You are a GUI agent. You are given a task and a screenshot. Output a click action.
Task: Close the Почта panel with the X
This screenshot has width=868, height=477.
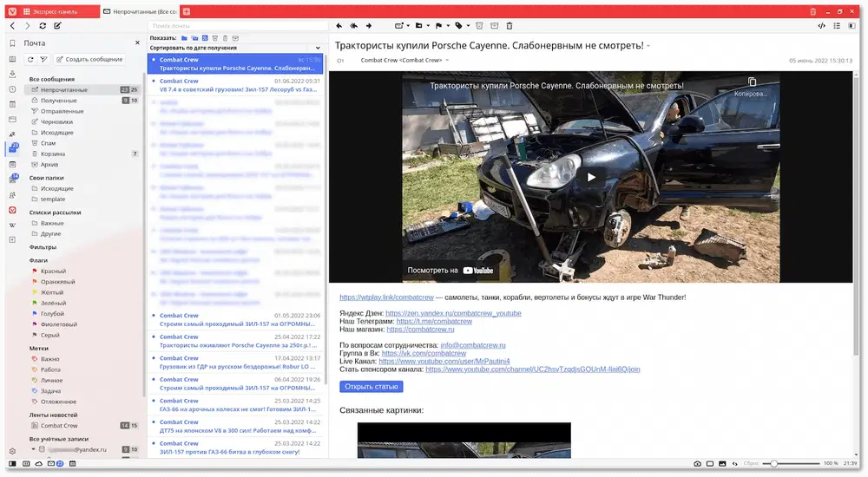[x=135, y=42]
